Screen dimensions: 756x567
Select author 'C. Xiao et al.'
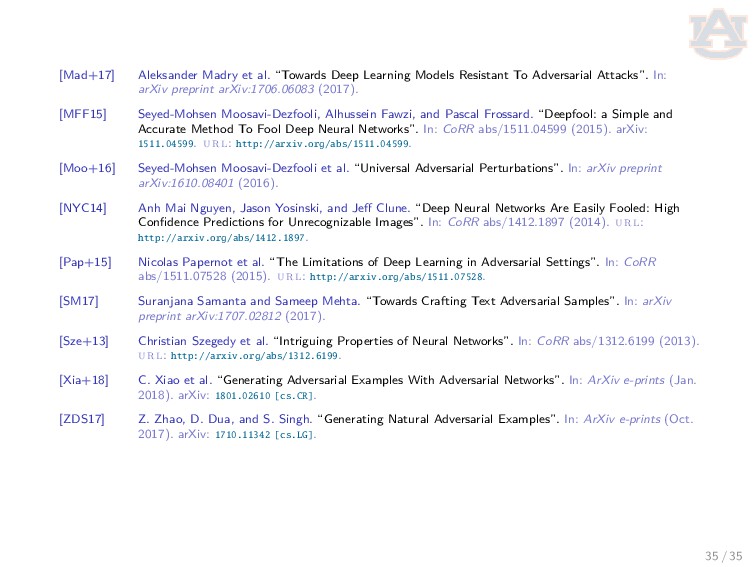point(175,380)
